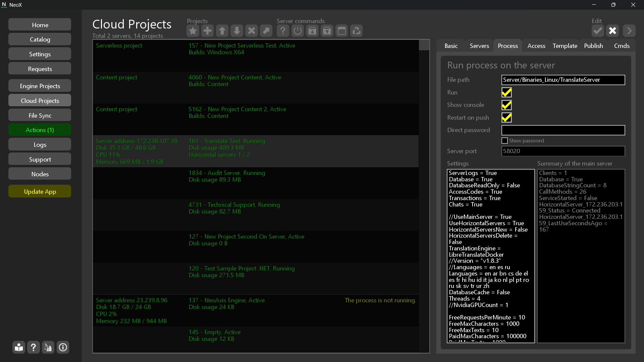Enable Show password checkbox
This screenshot has width=644, height=362.
pos(505,140)
